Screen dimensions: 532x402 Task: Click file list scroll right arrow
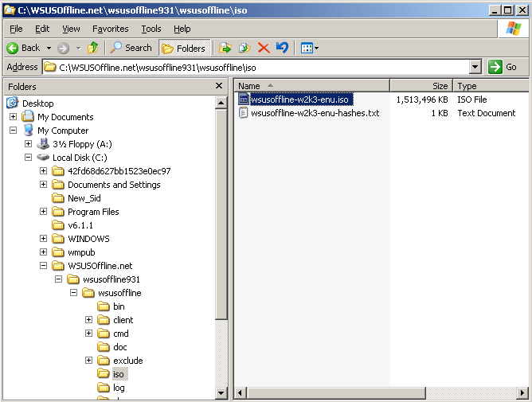[522, 393]
